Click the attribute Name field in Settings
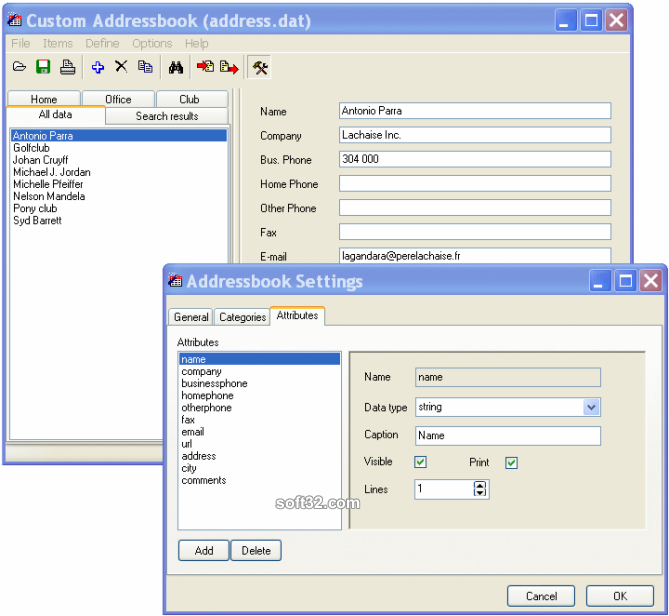Image resolution: width=669 pixels, height=616 pixels. (508, 377)
